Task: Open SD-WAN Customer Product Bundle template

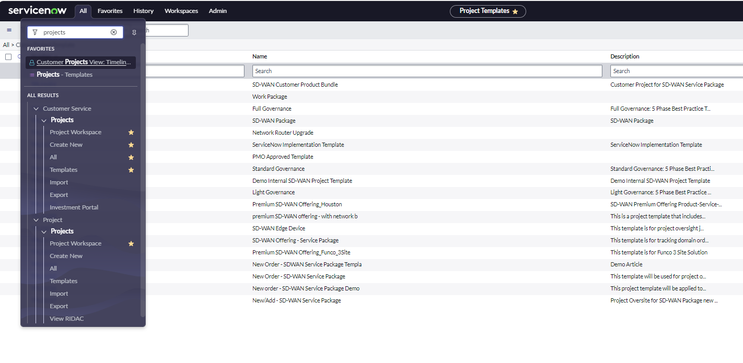Action: [x=295, y=85]
